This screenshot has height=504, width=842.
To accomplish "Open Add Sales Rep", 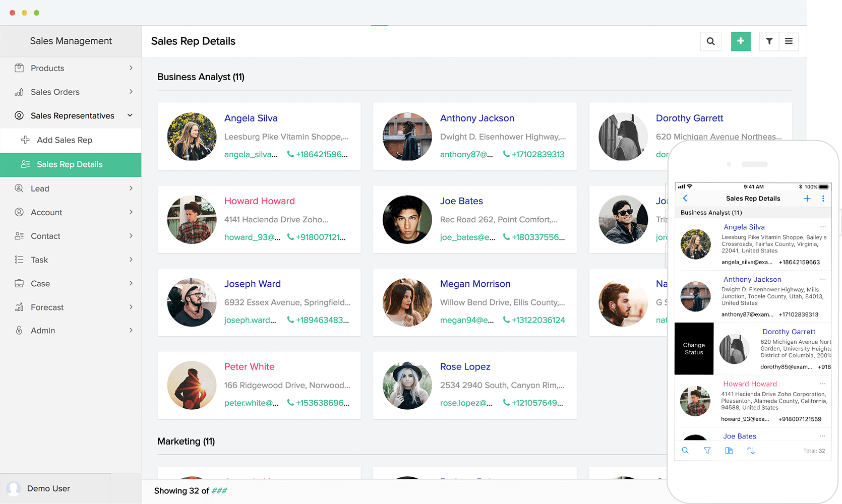I will click(65, 140).
